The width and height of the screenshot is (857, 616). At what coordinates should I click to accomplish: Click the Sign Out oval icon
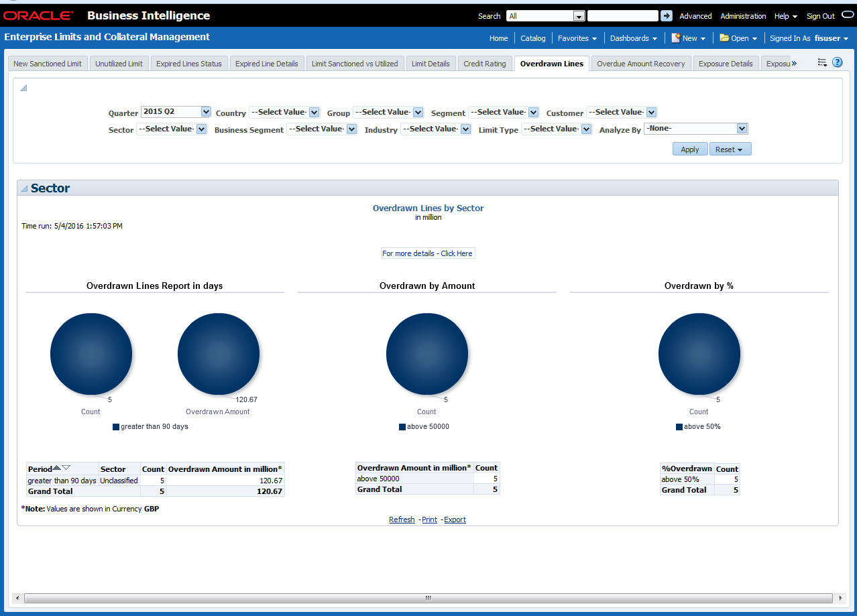pyautogui.click(x=848, y=15)
